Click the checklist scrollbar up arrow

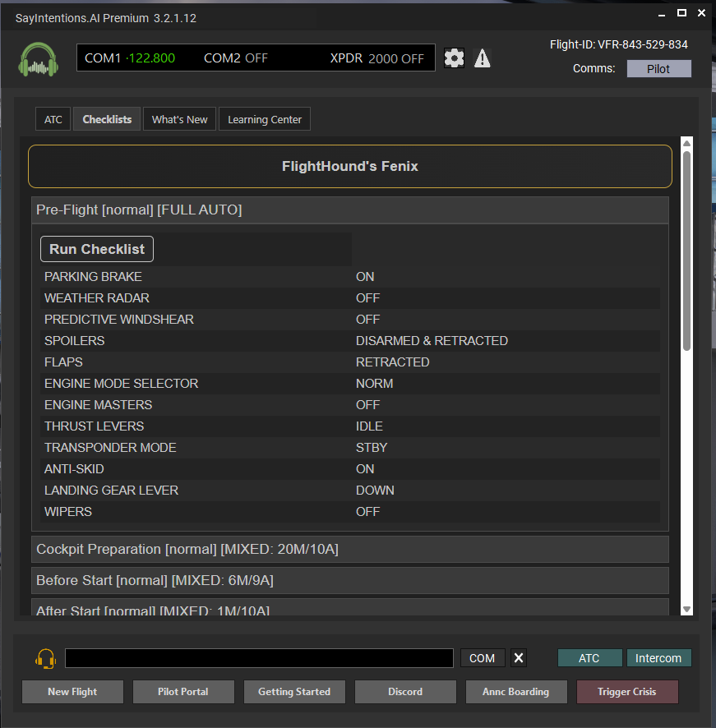686,143
